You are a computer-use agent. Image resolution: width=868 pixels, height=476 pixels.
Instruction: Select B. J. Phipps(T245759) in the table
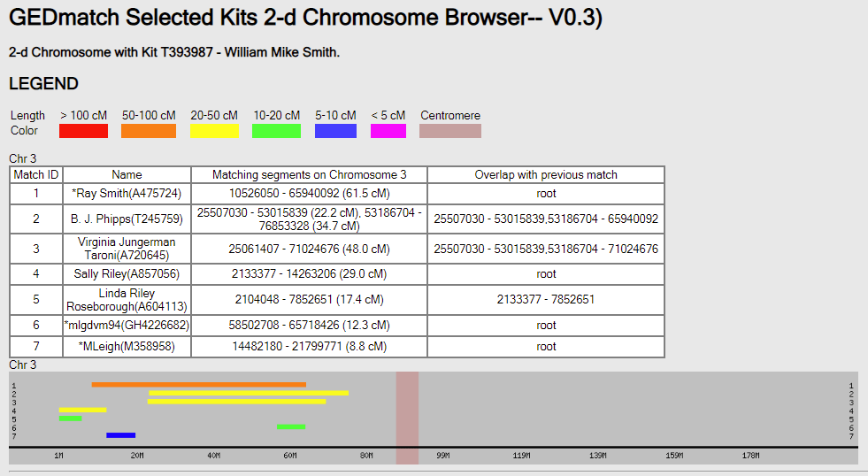point(127,219)
